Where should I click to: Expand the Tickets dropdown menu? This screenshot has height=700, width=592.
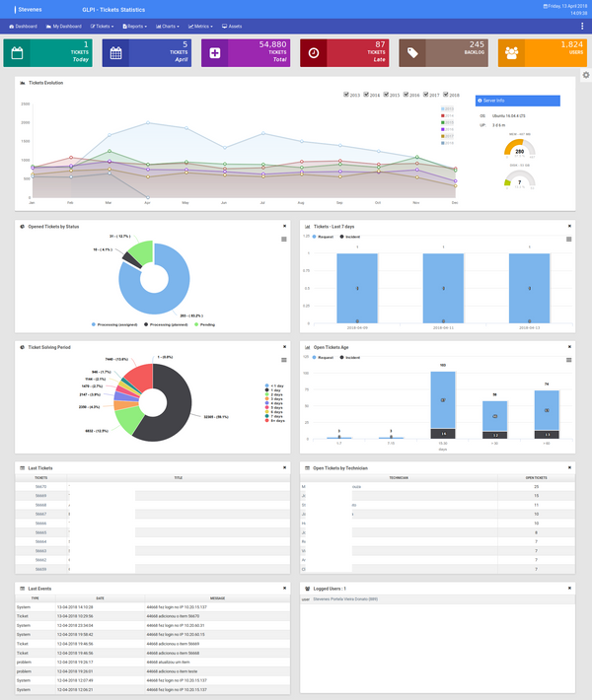click(102, 27)
